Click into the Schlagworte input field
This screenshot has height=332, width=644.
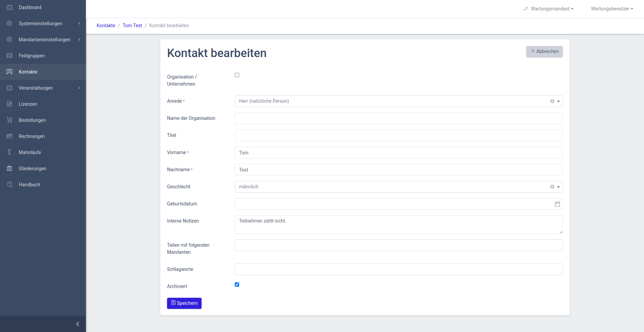coord(398,269)
